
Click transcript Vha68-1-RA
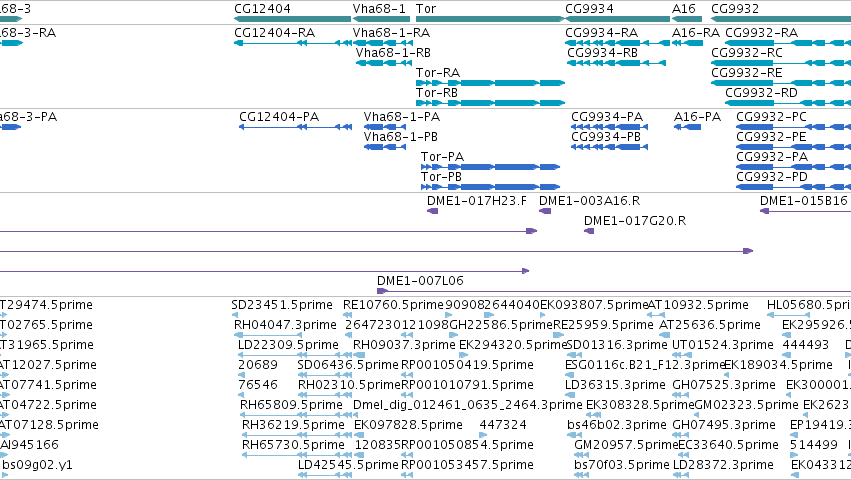click(x=391, y=33)
